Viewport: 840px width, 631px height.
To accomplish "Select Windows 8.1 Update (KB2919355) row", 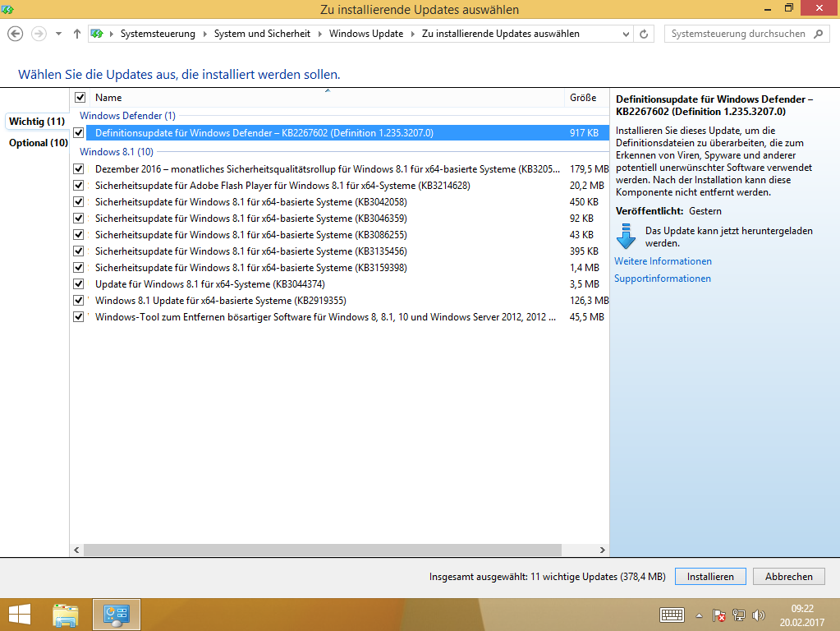I will 347,300.
